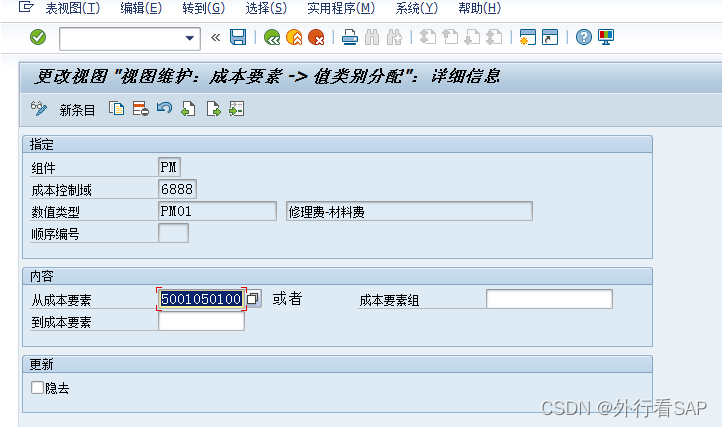Image resolution: width=722 pixels, height=427 pixels.
Task: Open the command field dropdown arrow
Action: click(189, 38)
